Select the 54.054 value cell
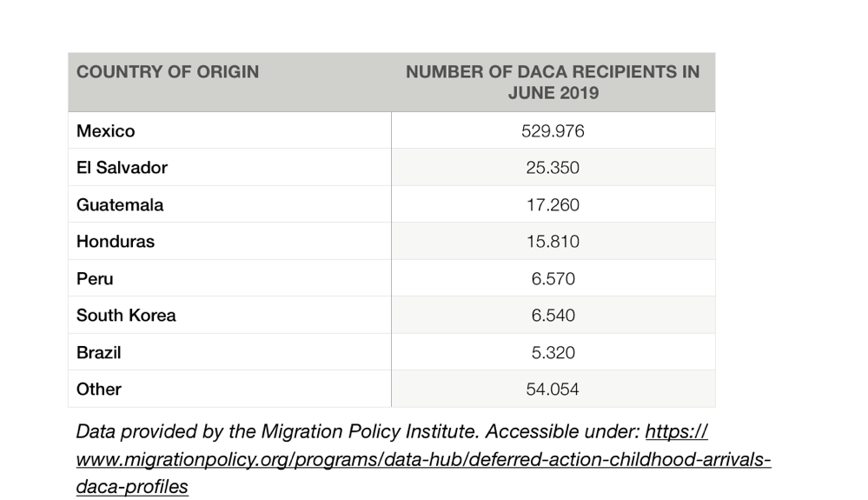The image size is (868, 500). click(553, 390)
